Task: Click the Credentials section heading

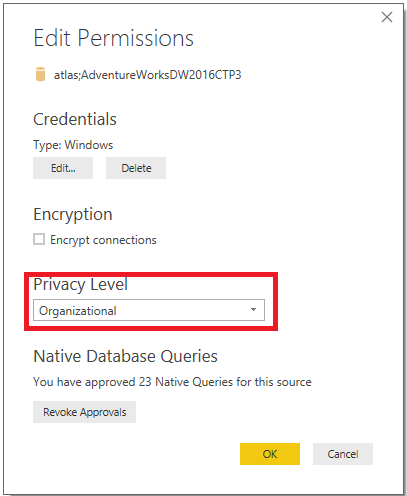Action: (75, 119)
